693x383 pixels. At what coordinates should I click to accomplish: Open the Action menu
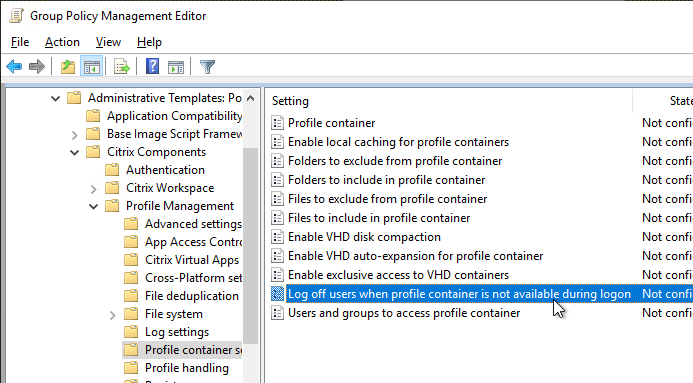(x=62, y=42)
